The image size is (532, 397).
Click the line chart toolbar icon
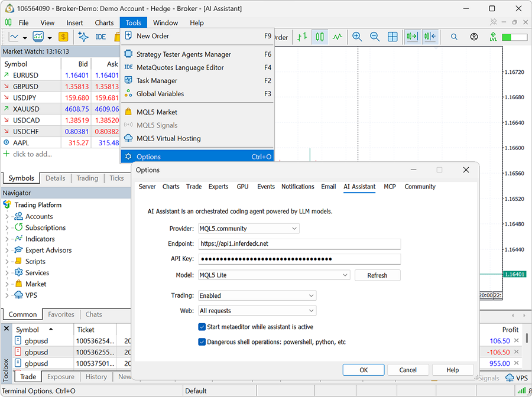tap(14, 37)
